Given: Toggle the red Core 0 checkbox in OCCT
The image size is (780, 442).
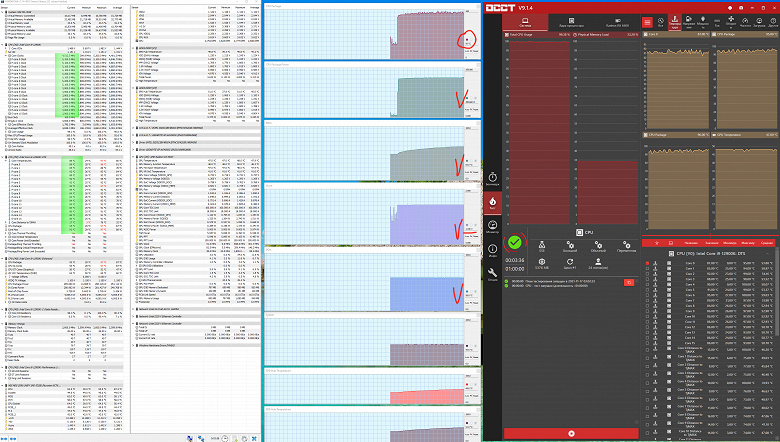Looking at the screenshot, I should pos(647,263).
